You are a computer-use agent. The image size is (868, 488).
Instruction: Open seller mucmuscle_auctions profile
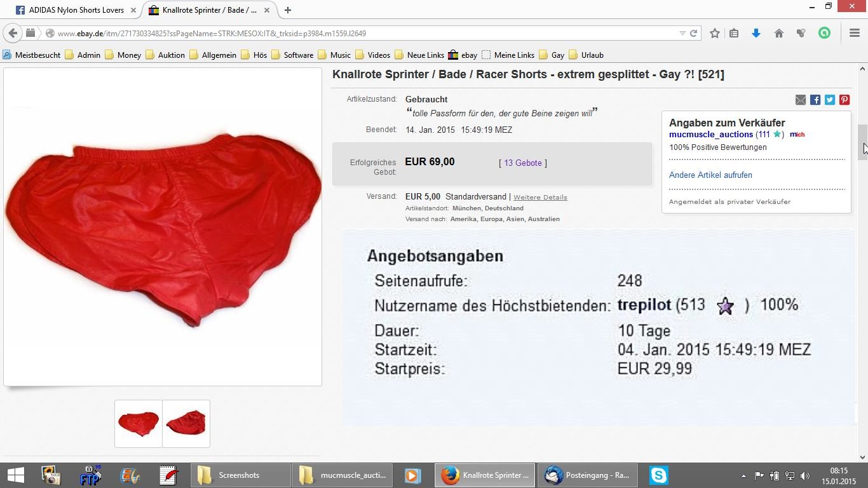click(x=710, y=134)
